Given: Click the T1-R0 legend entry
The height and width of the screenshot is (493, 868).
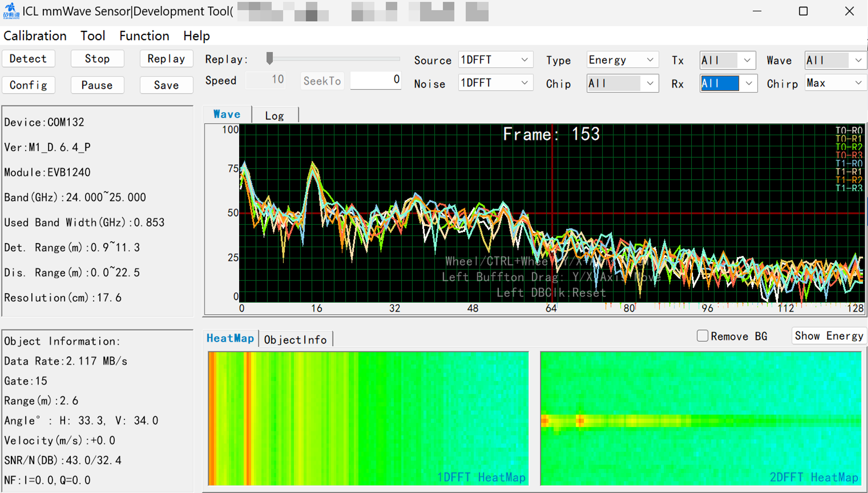Looking at the screenshot, I should (x=849, y=164).
